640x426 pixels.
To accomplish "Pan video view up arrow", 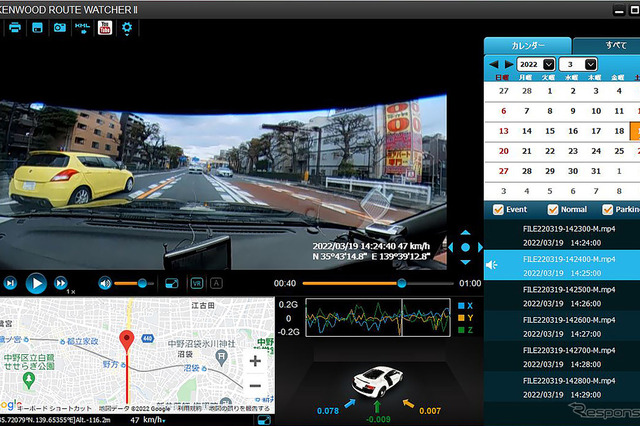I will 465,233.
